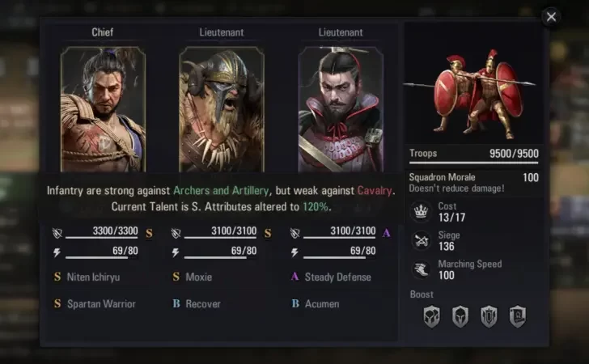Open the Chief samurai portrait
Image resolution: width=589 pixels, height=364 pixels.
(x=103, y=109)
